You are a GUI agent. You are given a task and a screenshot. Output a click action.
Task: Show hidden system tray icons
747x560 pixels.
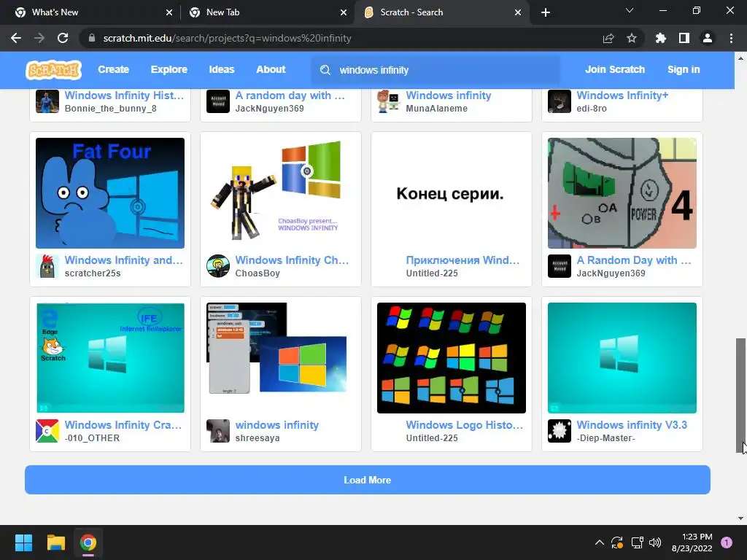[600, 542]
